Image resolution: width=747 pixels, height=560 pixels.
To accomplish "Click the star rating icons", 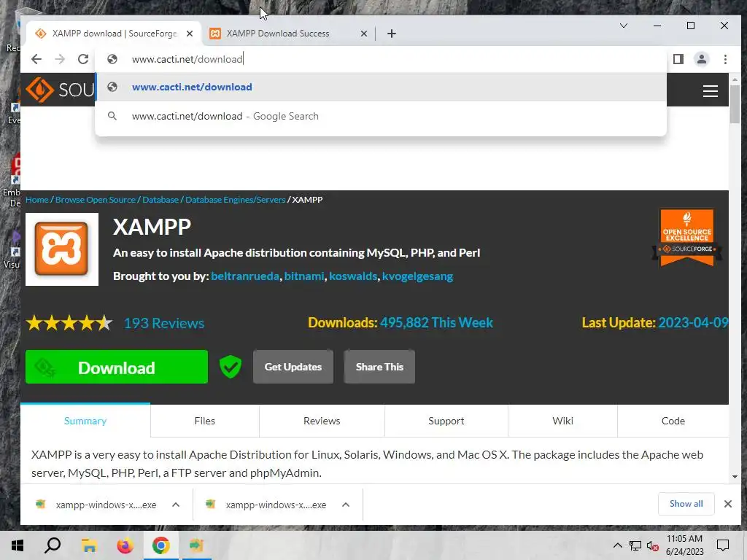I will point(69,323).
